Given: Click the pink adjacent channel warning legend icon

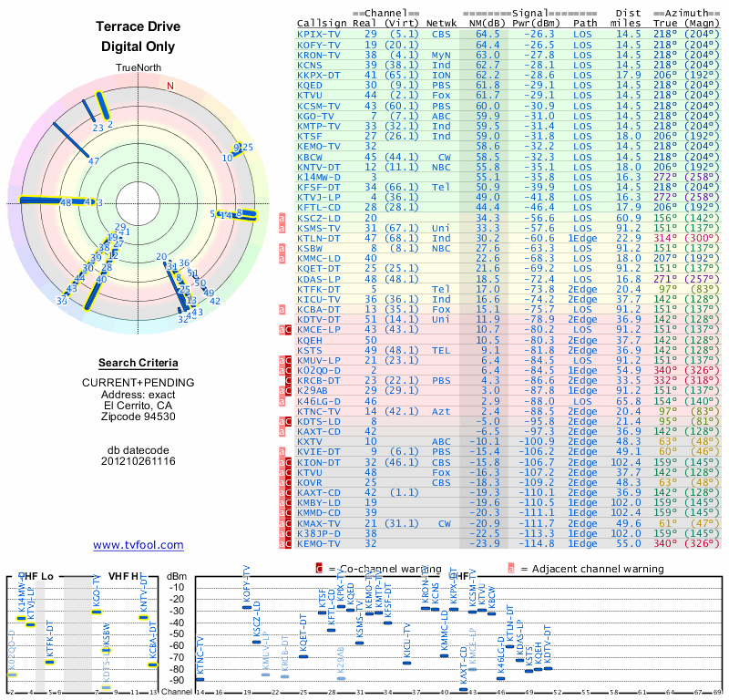Looking at the screenshot, I should [x=511, y=569].
